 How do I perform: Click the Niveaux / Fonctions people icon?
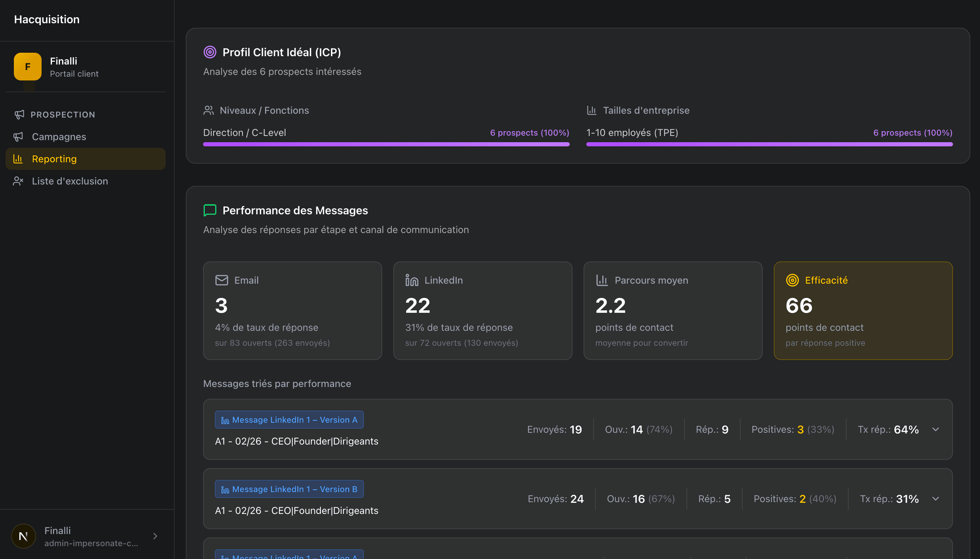click(208, 111)
